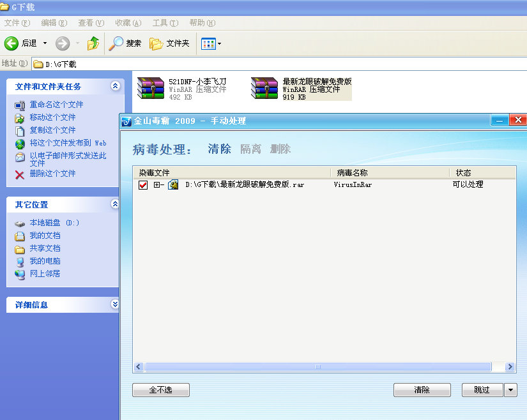Open the Views dropdown arrow
Viewport: 527px width, 420px height.
click(x=220, y=44)
